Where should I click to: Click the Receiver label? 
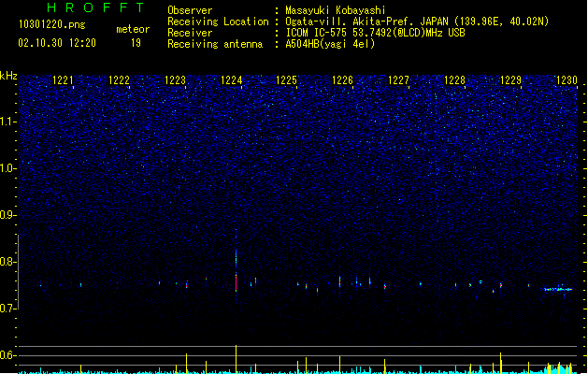[190, 33]
